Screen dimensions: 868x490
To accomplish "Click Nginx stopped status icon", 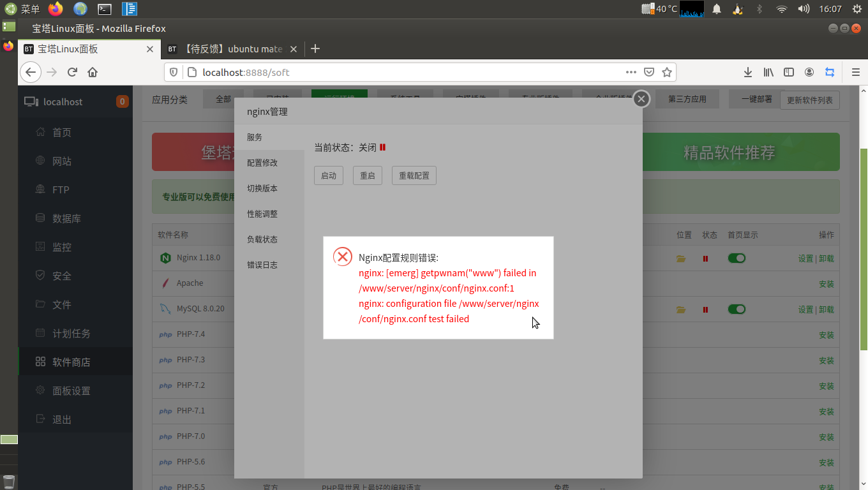I will [x=705, y=258].
